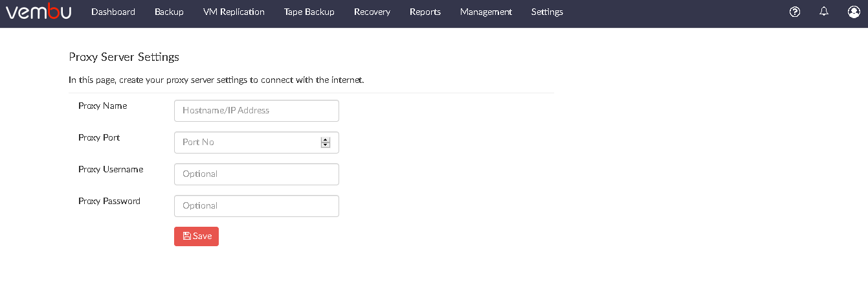868x287 pixels.
Task: Open the Tape Backup menu
Action: point(309,12)
